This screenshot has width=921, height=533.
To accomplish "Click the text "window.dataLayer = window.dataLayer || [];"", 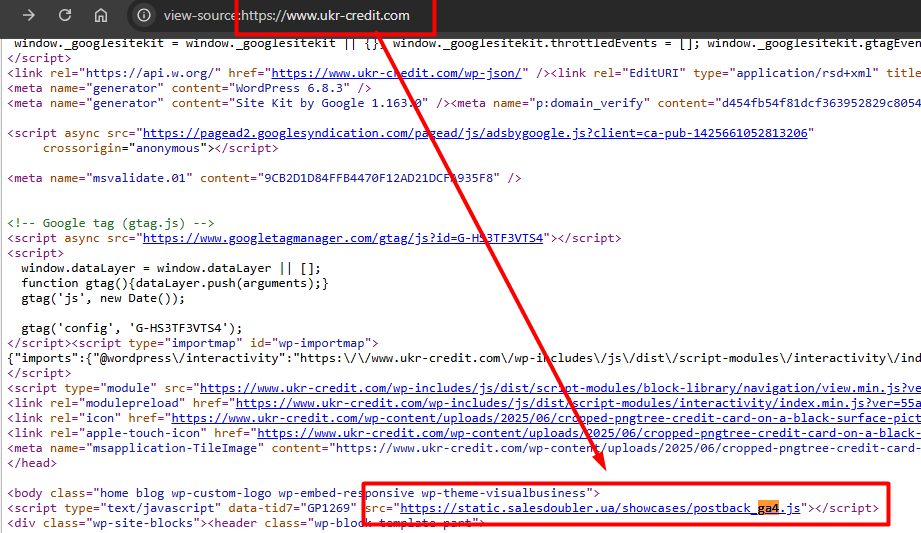I will (171, 268).
